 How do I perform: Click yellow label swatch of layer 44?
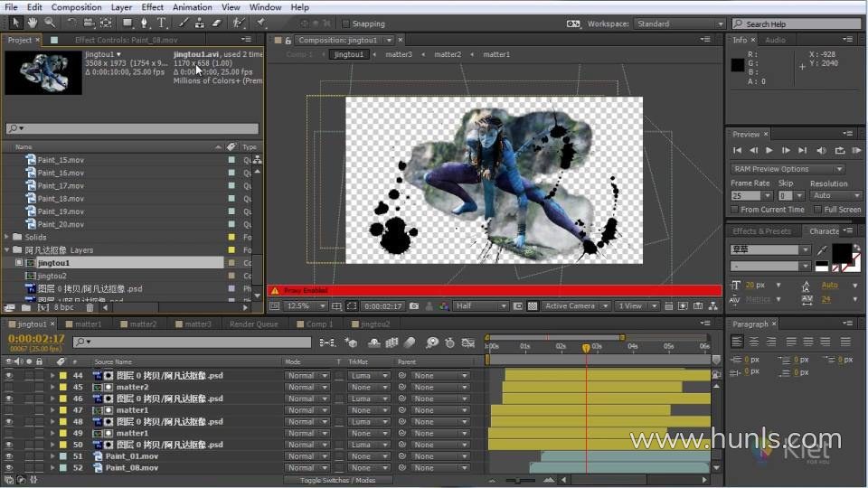click(63, 375)
